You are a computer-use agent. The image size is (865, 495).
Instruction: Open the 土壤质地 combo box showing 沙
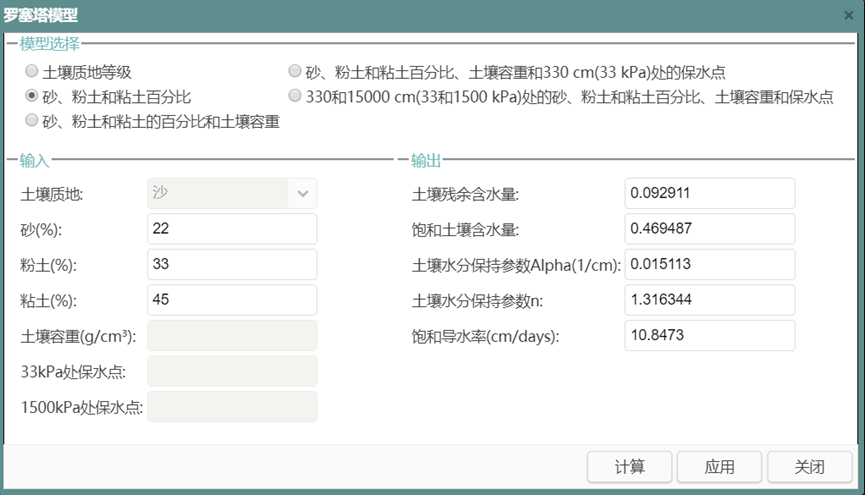pyautogui.click(x=218, y=193)
